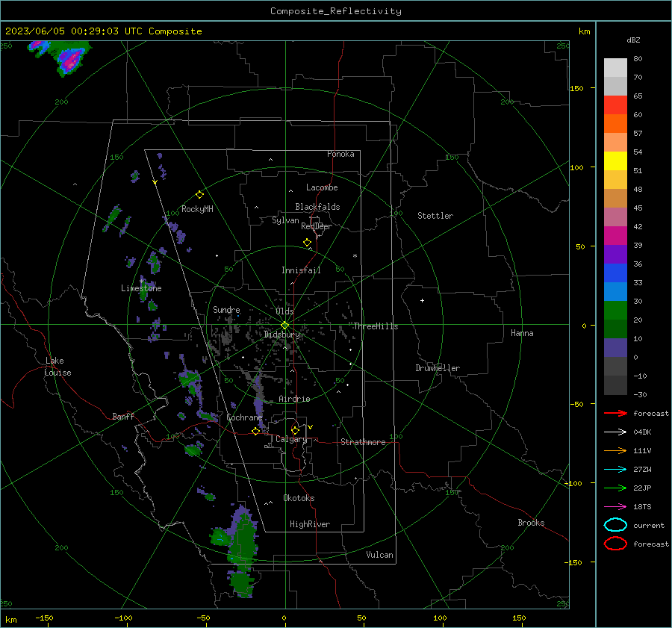The image size is (672, 628).
Task: Click the red forecast arrow in legend
Action: [x=615, y=413]
